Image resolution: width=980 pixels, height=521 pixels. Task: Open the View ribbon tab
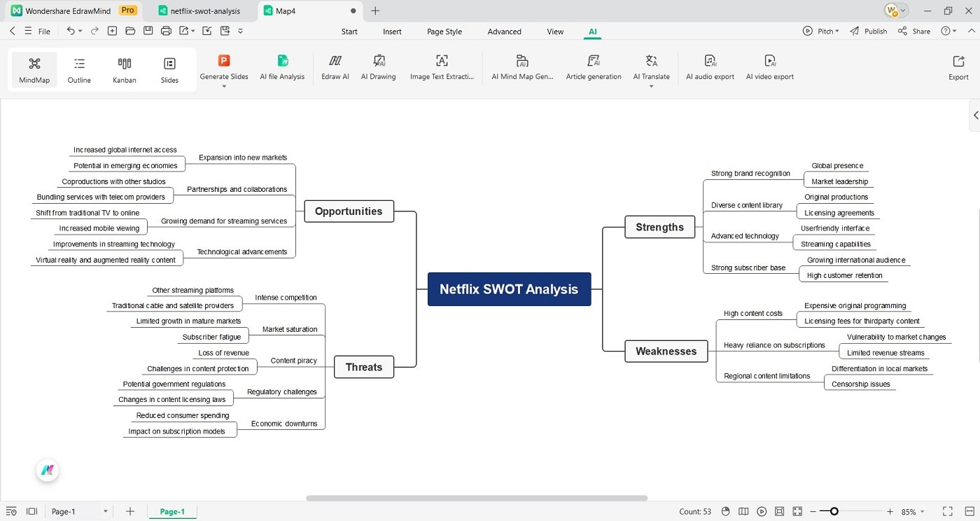(555, 32)
